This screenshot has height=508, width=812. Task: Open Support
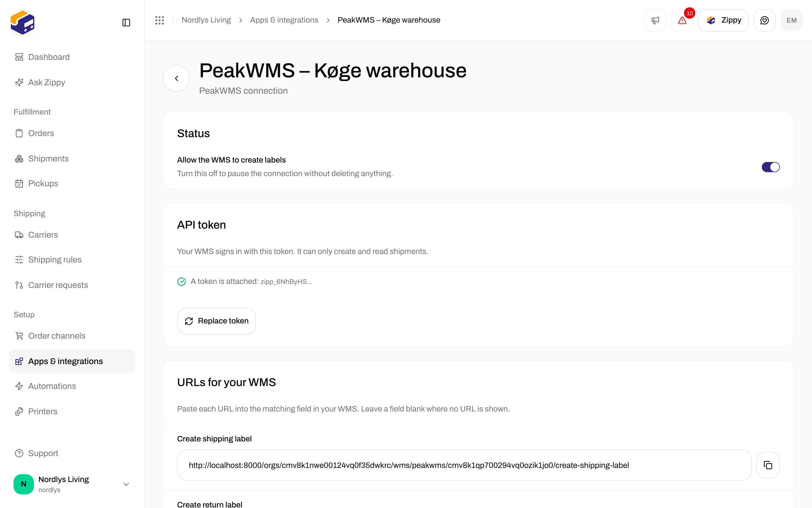[x=72, y=453]
